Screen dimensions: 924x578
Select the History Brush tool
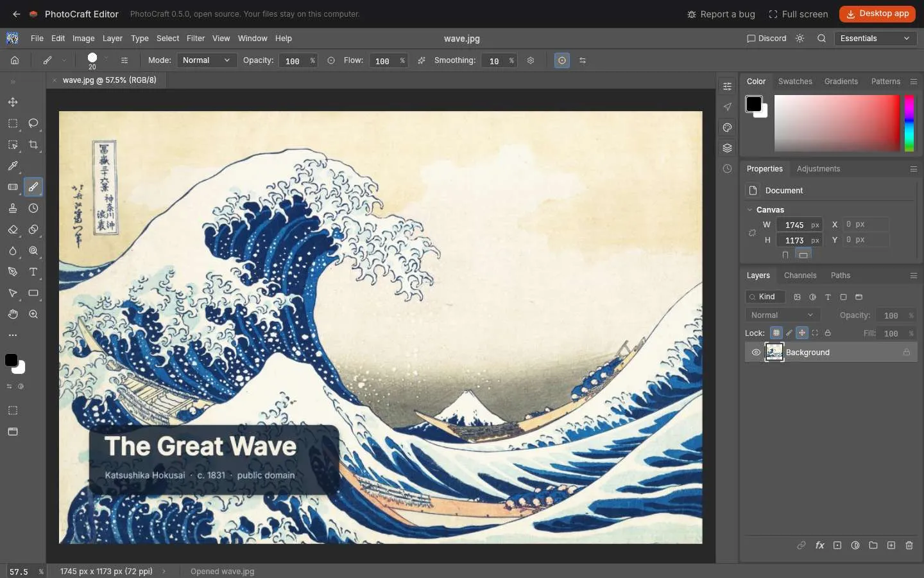[33, 208]
